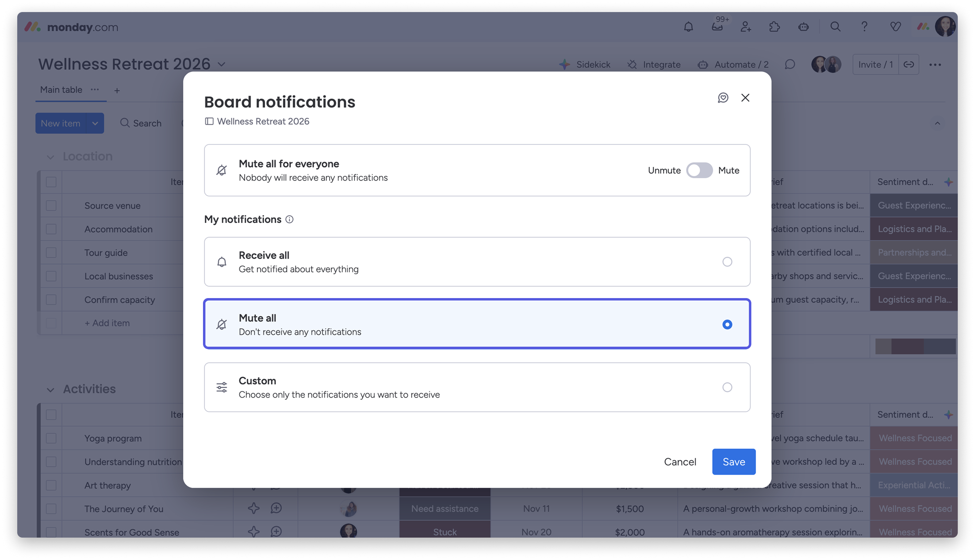
Task: Collapse the Activities group
Action: (x=50, y=390)
